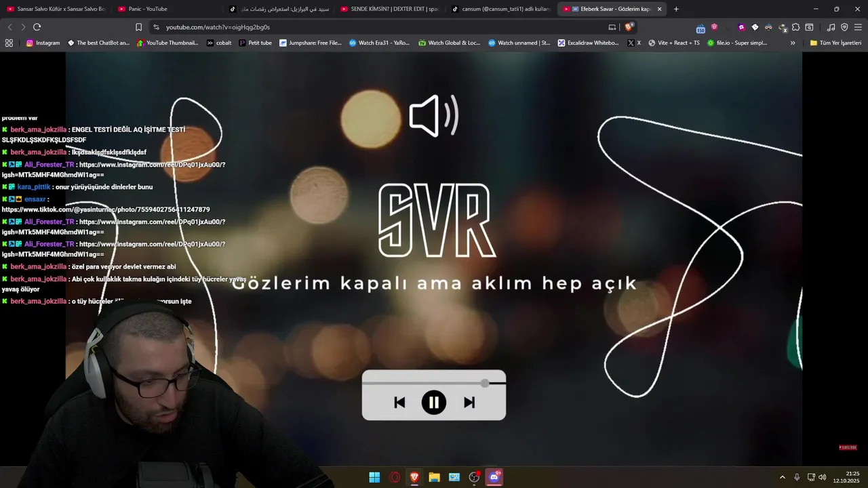The image size is (868, 488).
Task: Open Brave Shields lion icon
Action: point(629,27)
